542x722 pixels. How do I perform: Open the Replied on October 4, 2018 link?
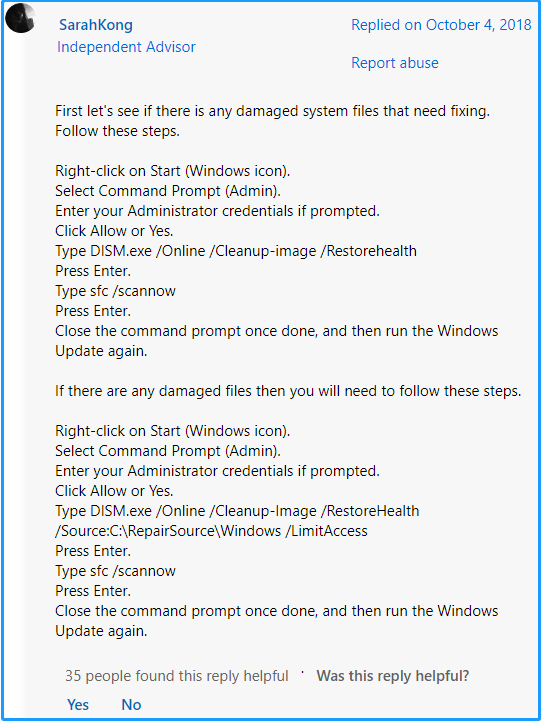pyautogui.click(x=441, y=25)
